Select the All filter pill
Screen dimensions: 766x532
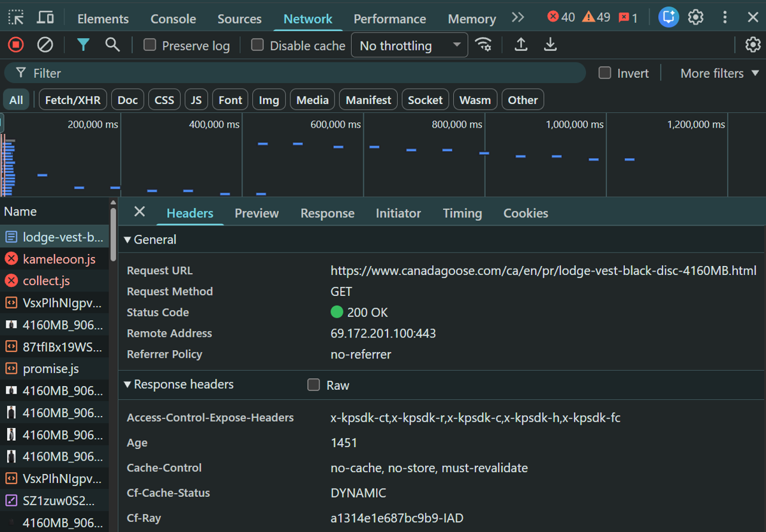point(16,100)
